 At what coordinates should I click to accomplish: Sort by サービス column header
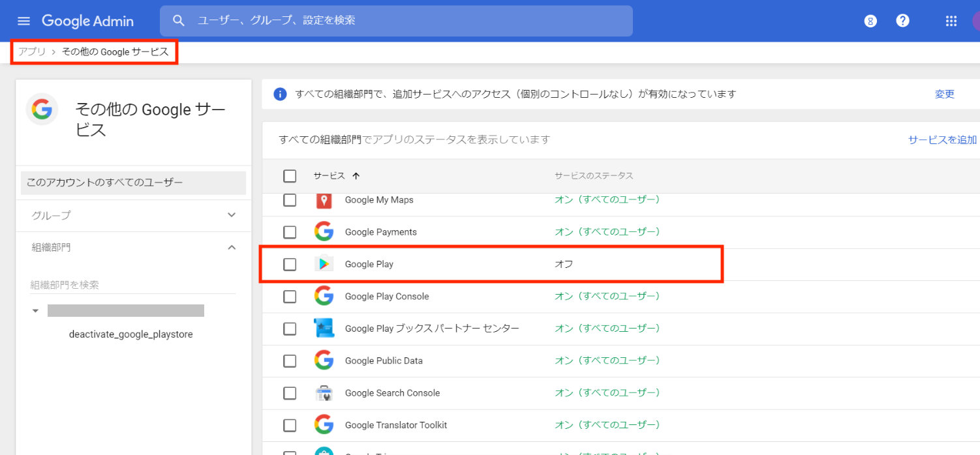[x=329, y=176]
